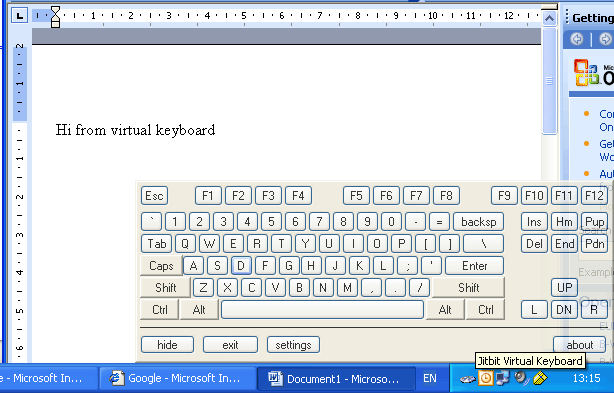
Task: Toggle the Shift key next to Z
Action: [x=165, y=288]
